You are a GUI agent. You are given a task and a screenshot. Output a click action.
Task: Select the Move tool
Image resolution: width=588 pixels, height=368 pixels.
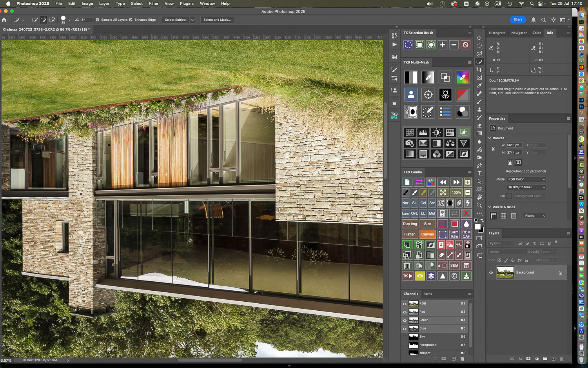click(x=479, y=38)
